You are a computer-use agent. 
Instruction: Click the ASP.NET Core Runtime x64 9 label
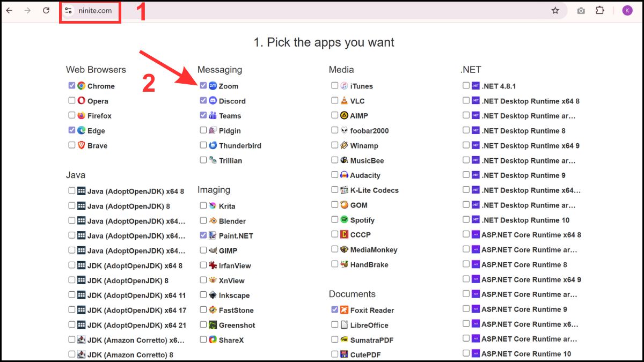click(x=531, y=279)
